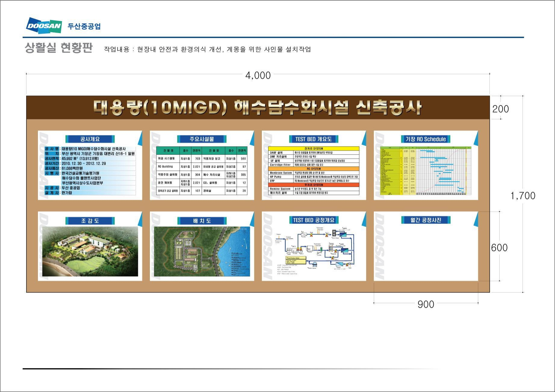Viewport: 555px width, 392px height.
Task: Open the site plan map image in 배치도
Action: pos(202,251)
